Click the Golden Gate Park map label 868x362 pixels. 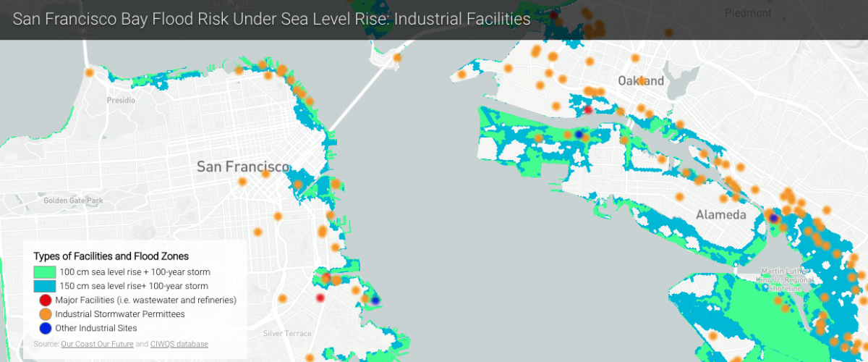tap(73, 201)
